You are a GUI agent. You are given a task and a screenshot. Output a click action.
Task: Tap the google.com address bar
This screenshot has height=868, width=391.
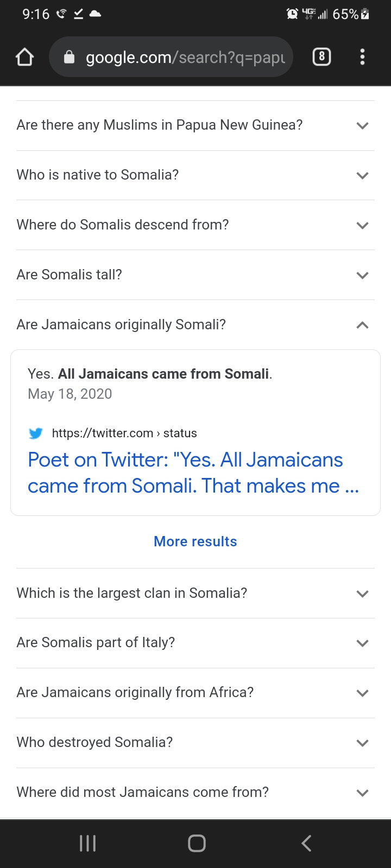[185, 57]
